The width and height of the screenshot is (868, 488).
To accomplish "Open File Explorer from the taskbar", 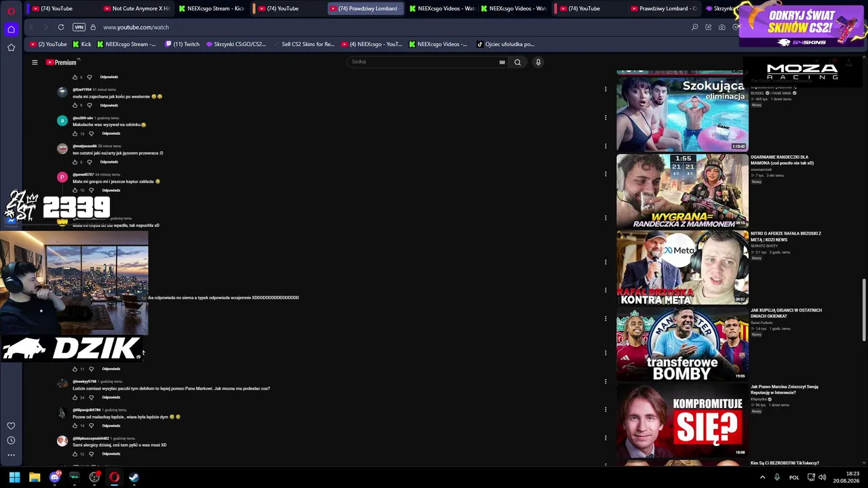I will (x=35, y=477).
